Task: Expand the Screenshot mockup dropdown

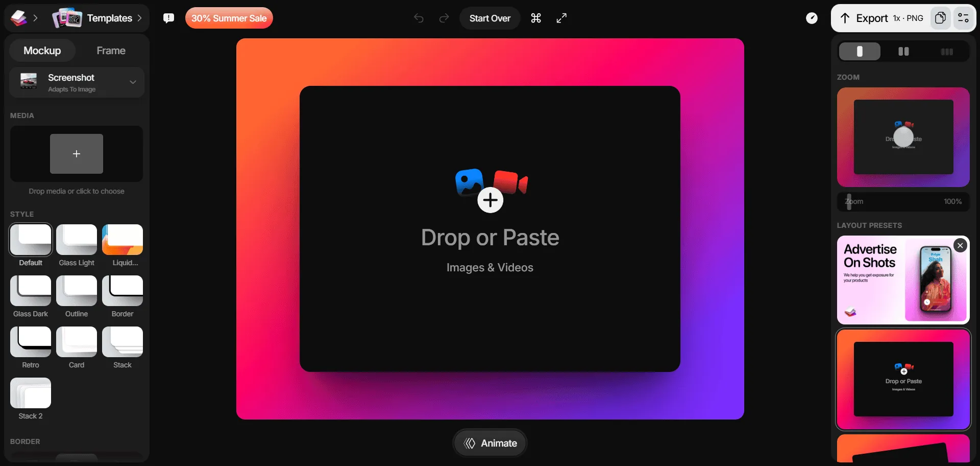Action: coord(132,82)
